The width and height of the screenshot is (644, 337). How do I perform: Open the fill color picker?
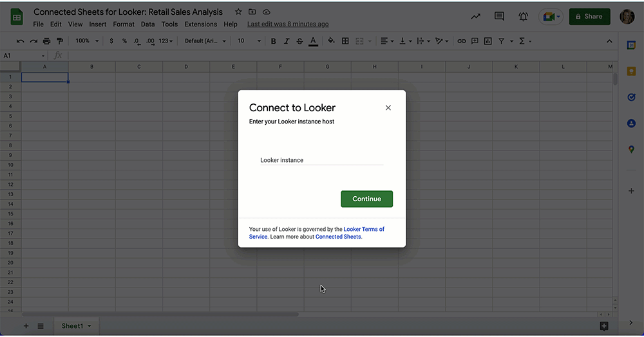click(331, 41)
